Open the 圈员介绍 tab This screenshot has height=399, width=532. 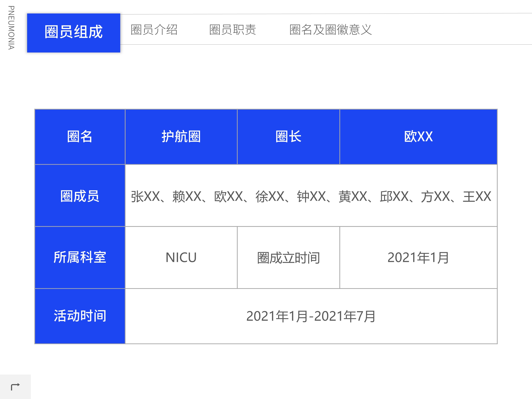(x=154, y=30)
